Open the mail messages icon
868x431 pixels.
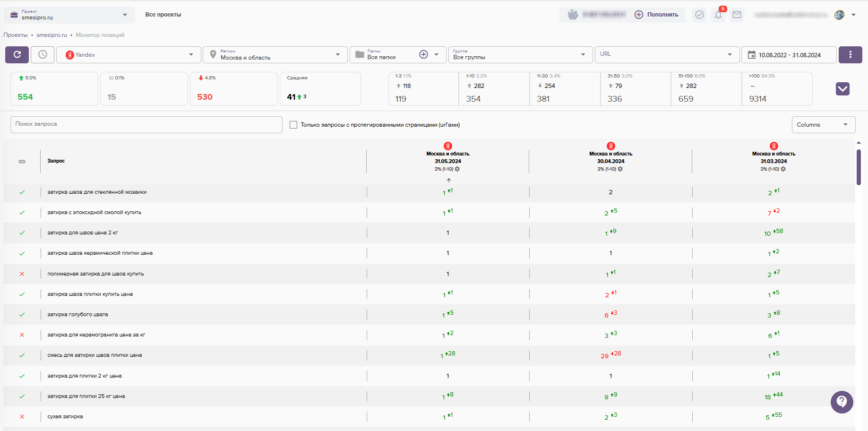pyautogui.click(x=737, y=15)
